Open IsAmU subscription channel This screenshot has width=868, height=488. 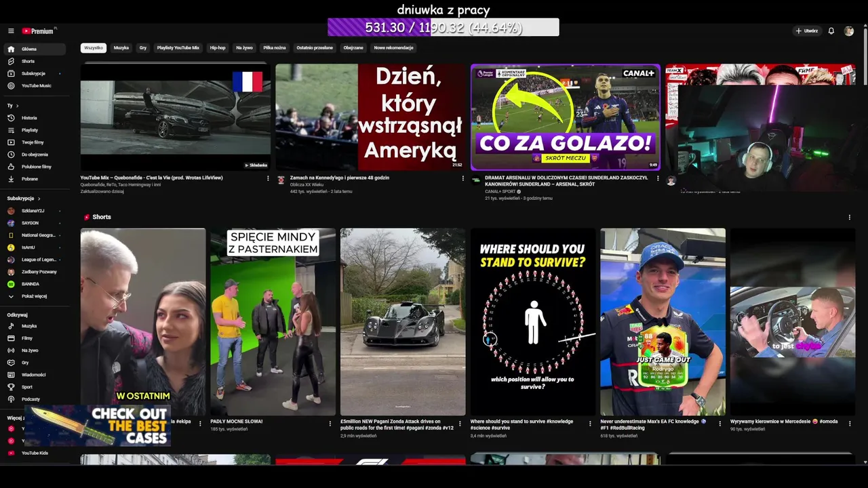(35, 247)
